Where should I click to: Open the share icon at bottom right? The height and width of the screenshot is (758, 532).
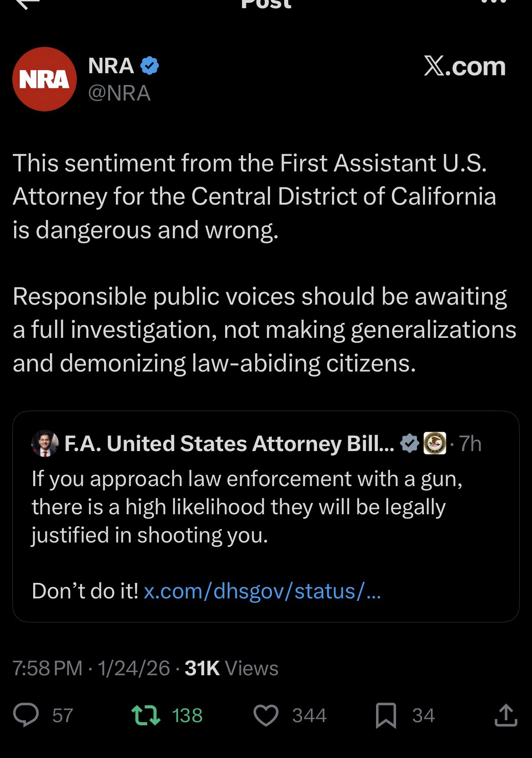click(x=506, y=715)
